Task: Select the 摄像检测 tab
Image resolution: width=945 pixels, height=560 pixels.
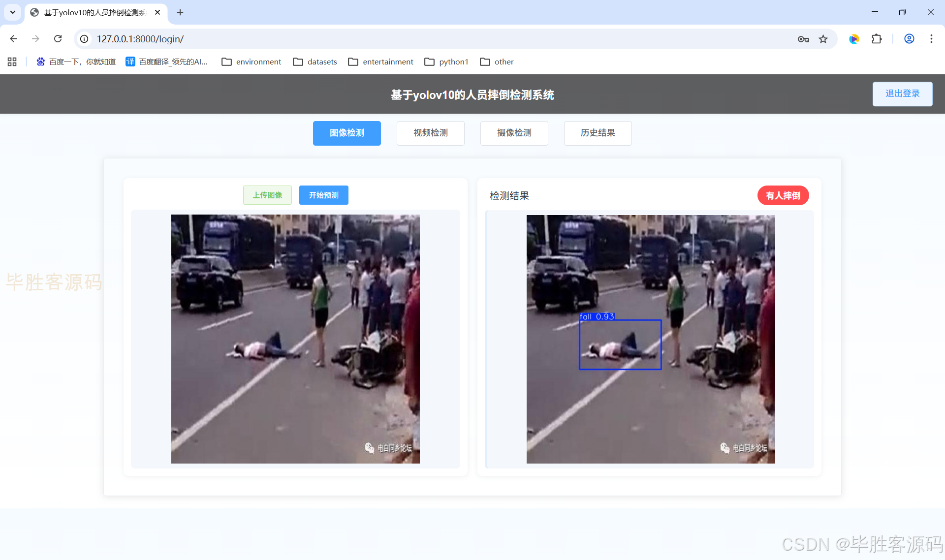Action: click(x=514, y=133)
